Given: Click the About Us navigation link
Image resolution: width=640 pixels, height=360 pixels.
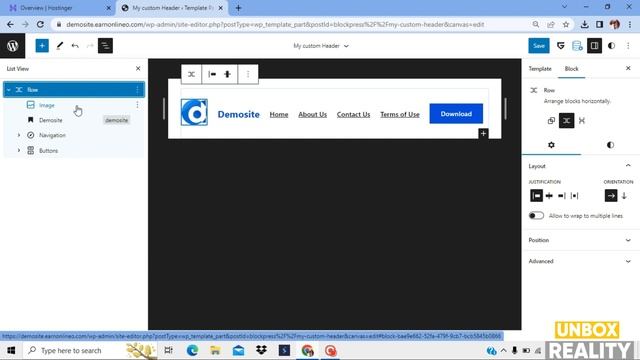Looking at the screenshot, I should point(312,114).
